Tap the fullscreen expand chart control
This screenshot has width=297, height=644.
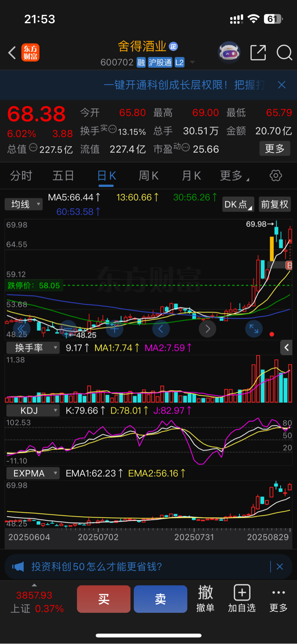pyautogui.click(x=254, y=329)
